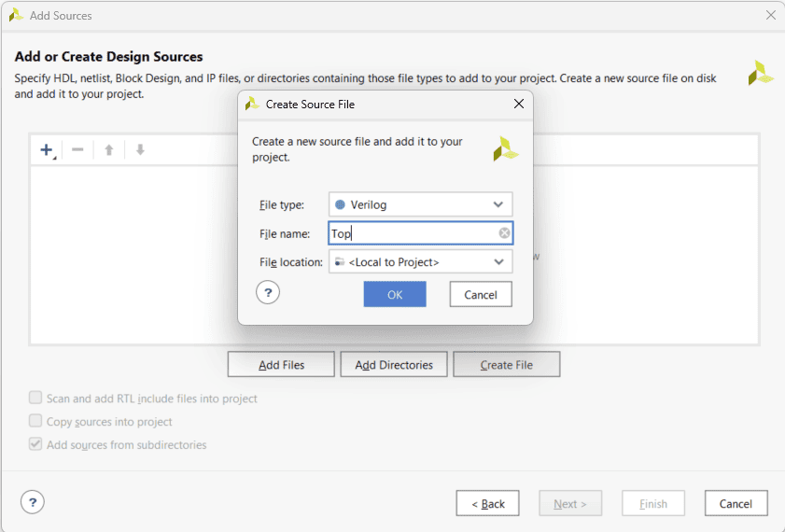785x532 pixels.
Task: Click the Create File button
Action: pos(506,365)
